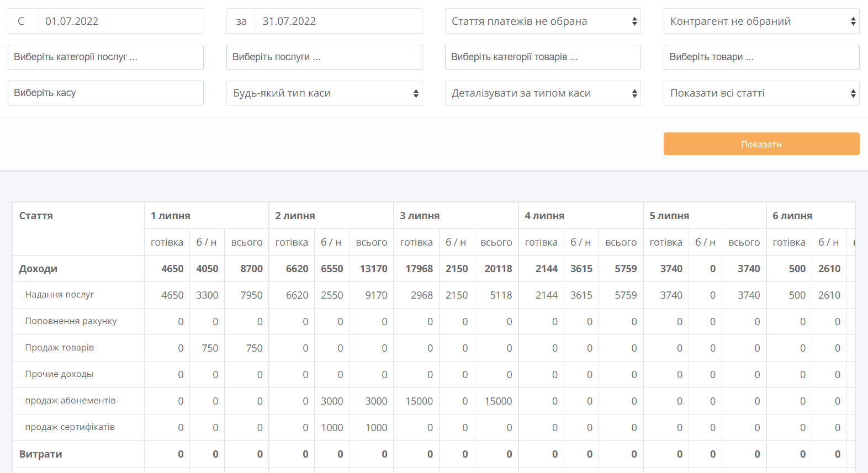868x473 pixels.
Task: Click the '3 липня' column header
Action: click(420, 216)
